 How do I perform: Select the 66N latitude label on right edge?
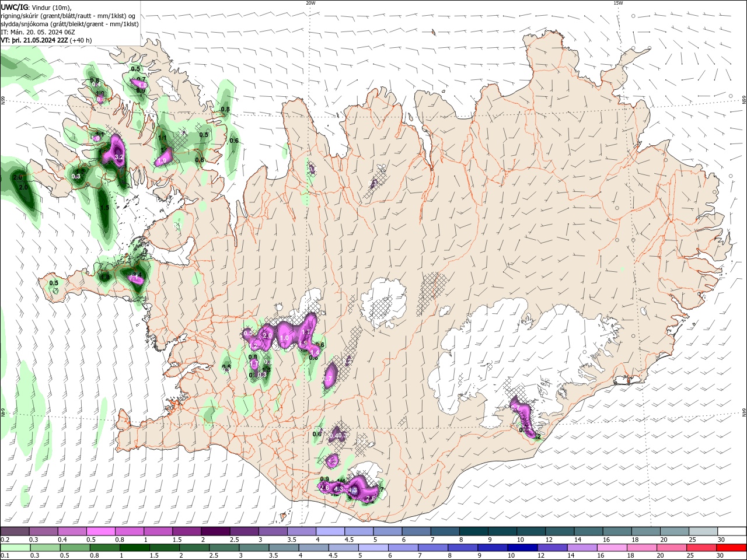(x=744, y=100)
